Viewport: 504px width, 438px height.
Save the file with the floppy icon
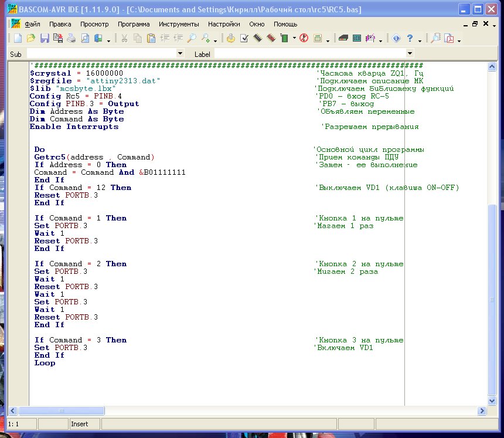click(x=45, y=39)
